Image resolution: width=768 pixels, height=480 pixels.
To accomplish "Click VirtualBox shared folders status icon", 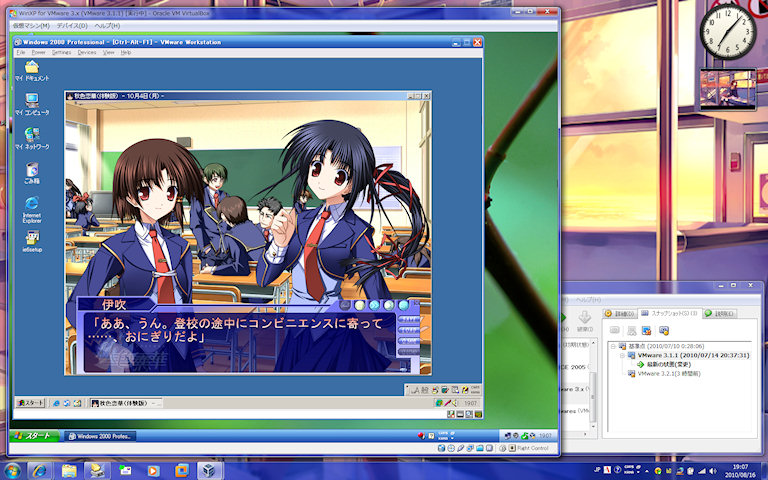I will click(x=480, y=448).
